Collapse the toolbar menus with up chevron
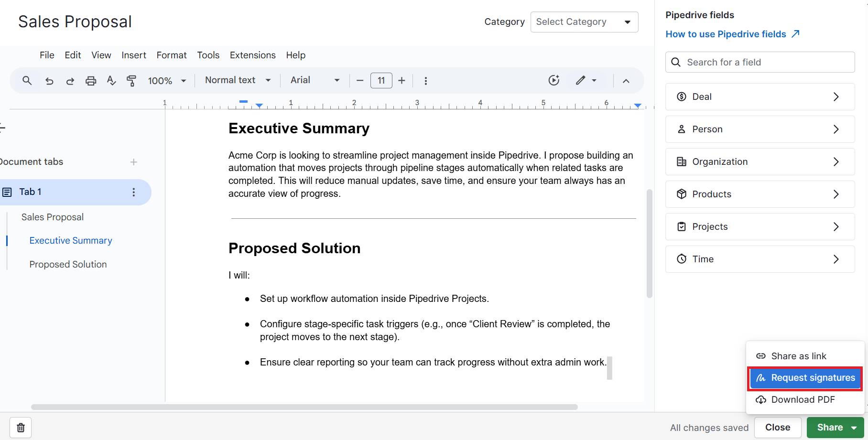868x440 pixels. click(x=626, y=81)
